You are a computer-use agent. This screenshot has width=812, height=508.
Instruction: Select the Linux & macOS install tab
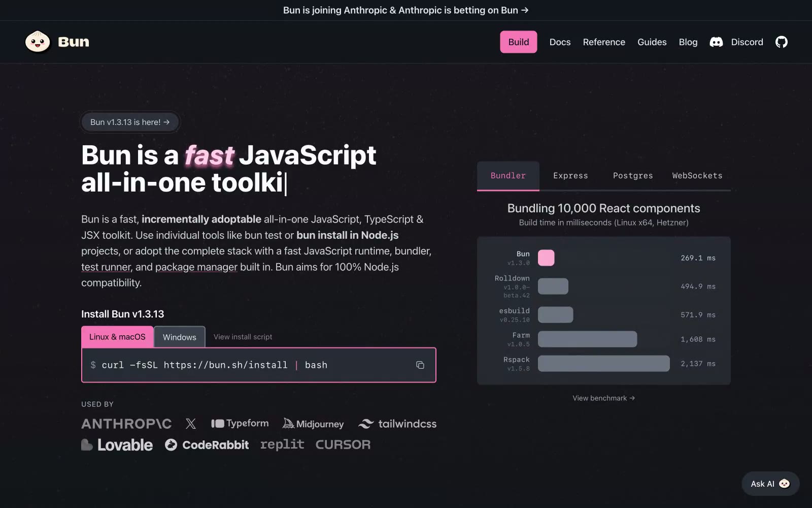tap(117, 337)
